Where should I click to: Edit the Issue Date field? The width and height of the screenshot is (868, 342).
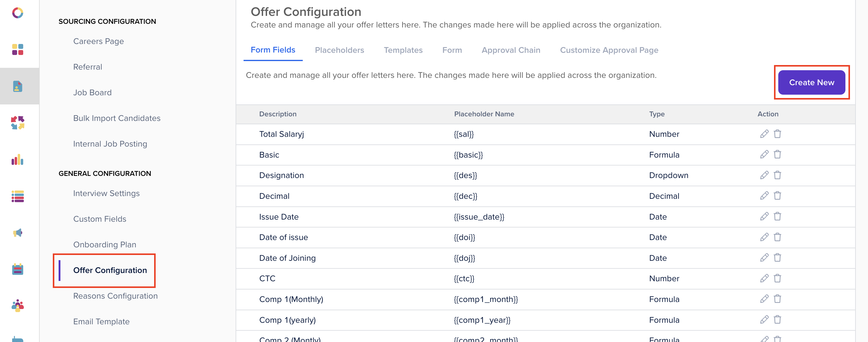point(764,216)
